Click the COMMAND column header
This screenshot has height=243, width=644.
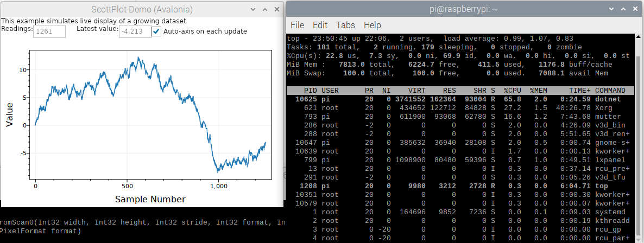(x=610, y=90)
